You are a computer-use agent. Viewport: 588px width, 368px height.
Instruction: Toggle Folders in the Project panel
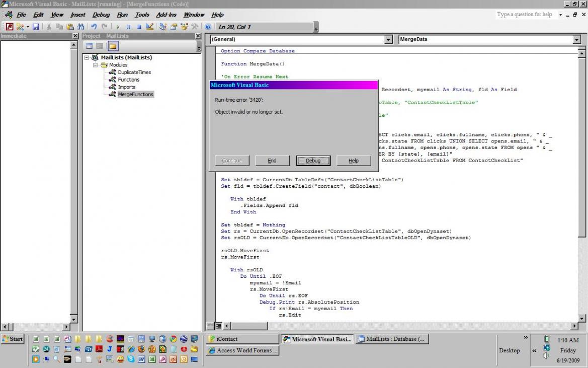113,46
